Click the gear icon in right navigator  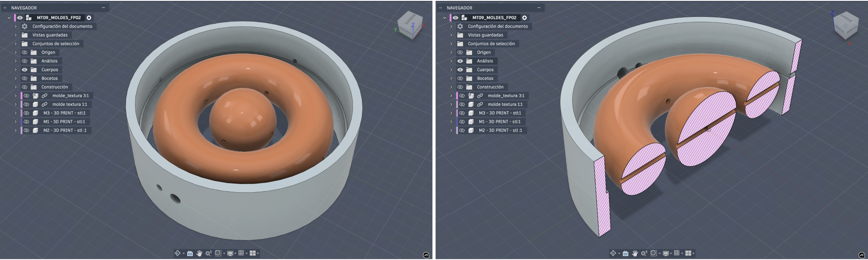click(460, 26)
